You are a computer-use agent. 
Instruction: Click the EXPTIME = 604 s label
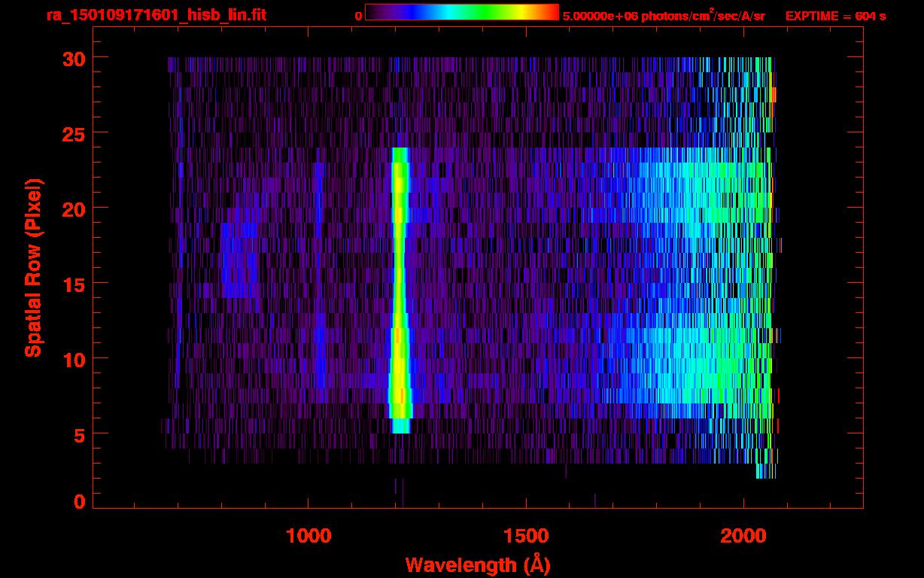[835, 16]
